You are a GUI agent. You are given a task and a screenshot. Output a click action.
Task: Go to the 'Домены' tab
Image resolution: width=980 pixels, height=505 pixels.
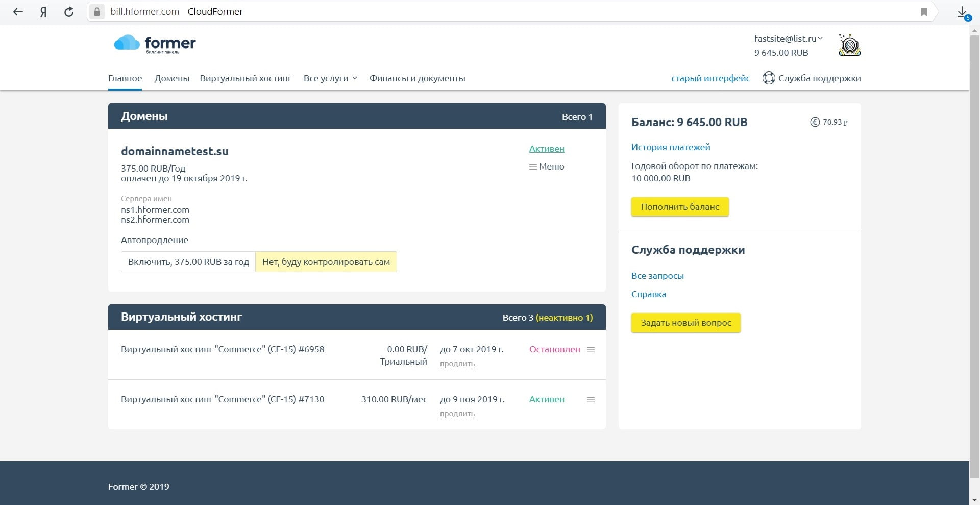(171, 78)
